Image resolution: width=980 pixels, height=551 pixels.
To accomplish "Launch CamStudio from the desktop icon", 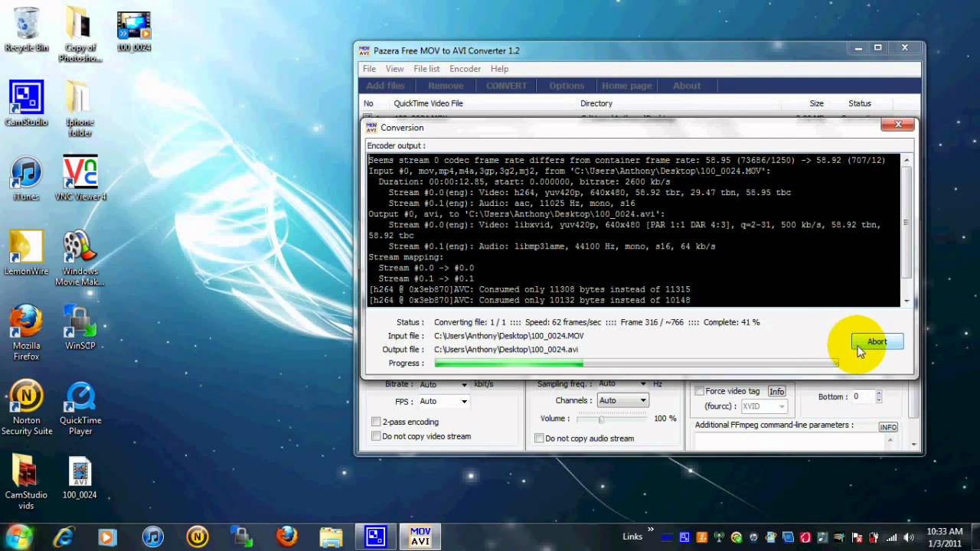I will click(26, 103).
